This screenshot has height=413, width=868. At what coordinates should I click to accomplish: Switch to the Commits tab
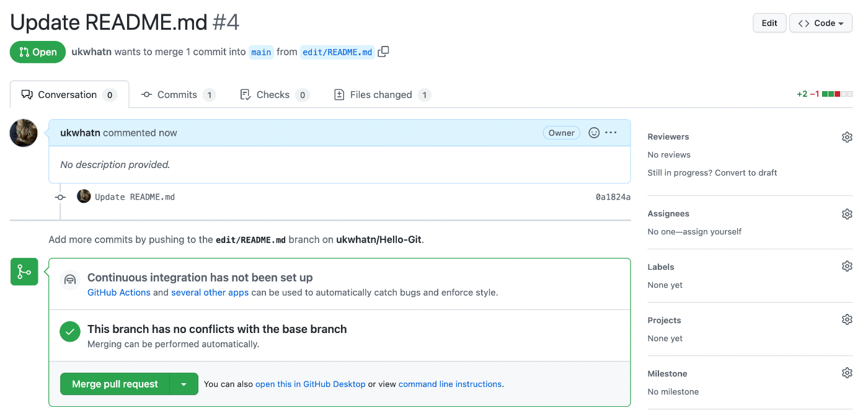pyautogui.click(x=178, y=94)
